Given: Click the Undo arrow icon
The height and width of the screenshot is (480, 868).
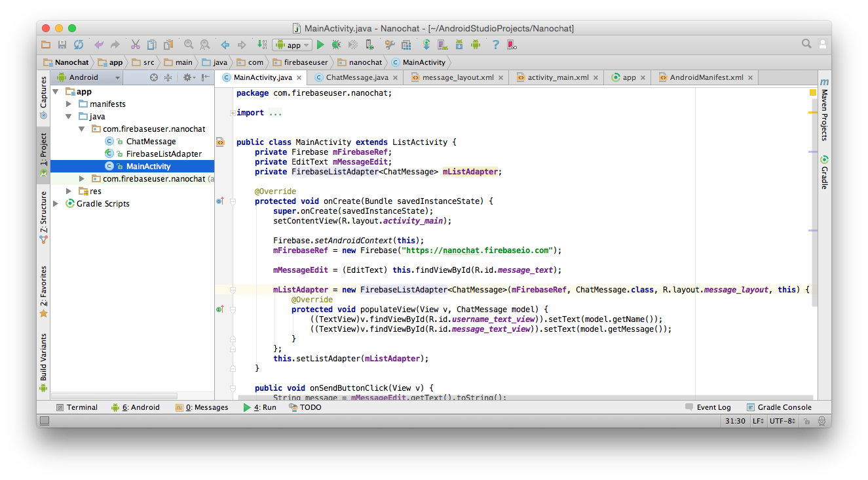Looking at the screenshot, I should coord(99,45).
